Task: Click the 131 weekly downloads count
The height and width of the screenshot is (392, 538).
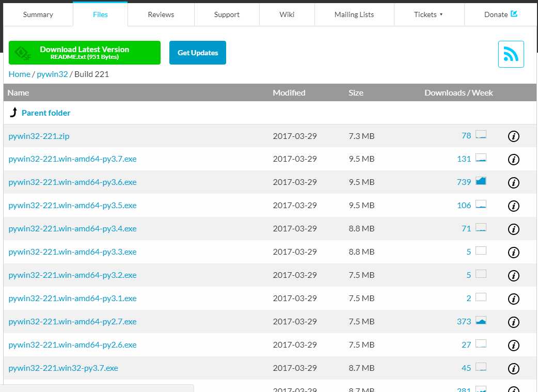Action: click(464, 159)
